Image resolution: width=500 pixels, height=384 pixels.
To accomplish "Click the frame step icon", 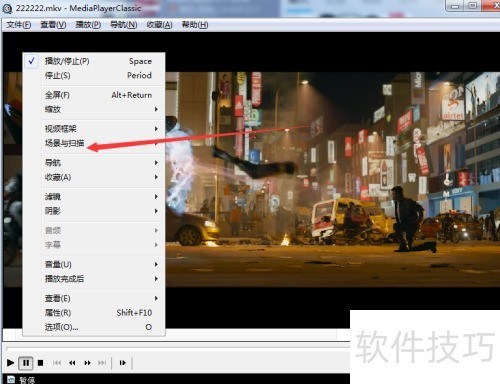I will coord(123,363).
